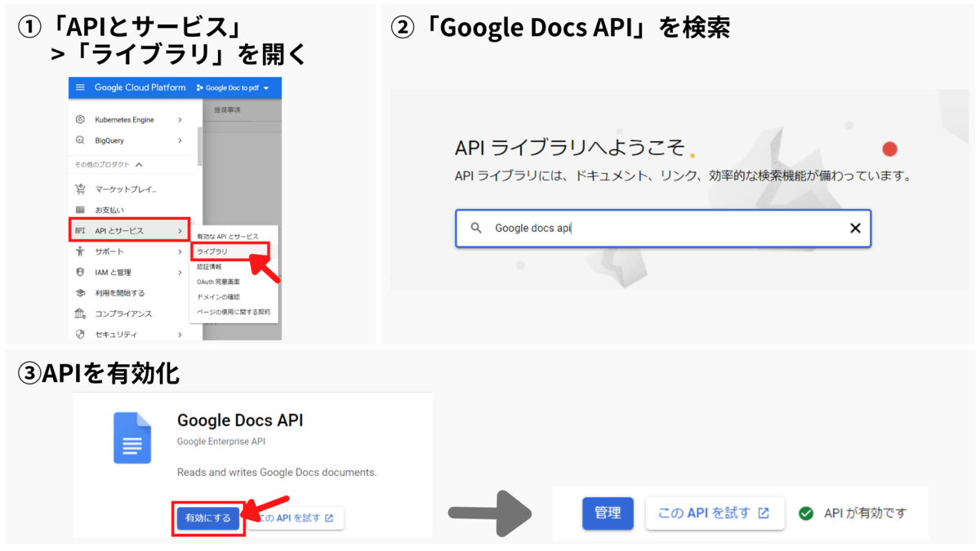Select 認証情報 in the submenu

(209, 267)
